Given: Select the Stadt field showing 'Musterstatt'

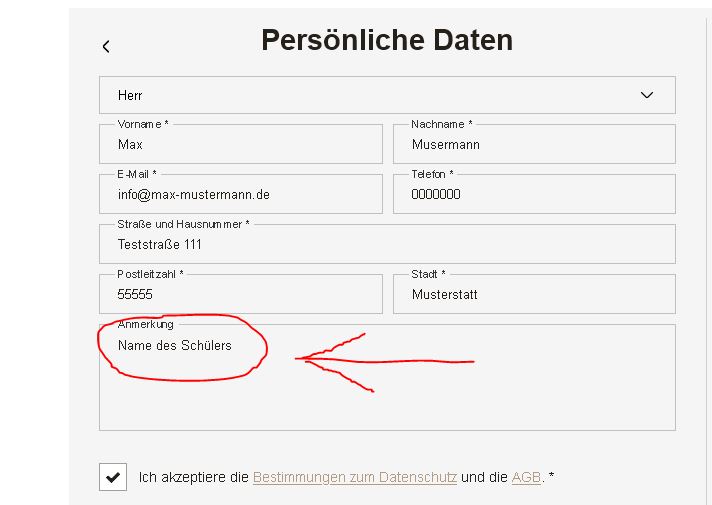Looking at the screenshot, I should pyautogui.click(x=534, y=295).
